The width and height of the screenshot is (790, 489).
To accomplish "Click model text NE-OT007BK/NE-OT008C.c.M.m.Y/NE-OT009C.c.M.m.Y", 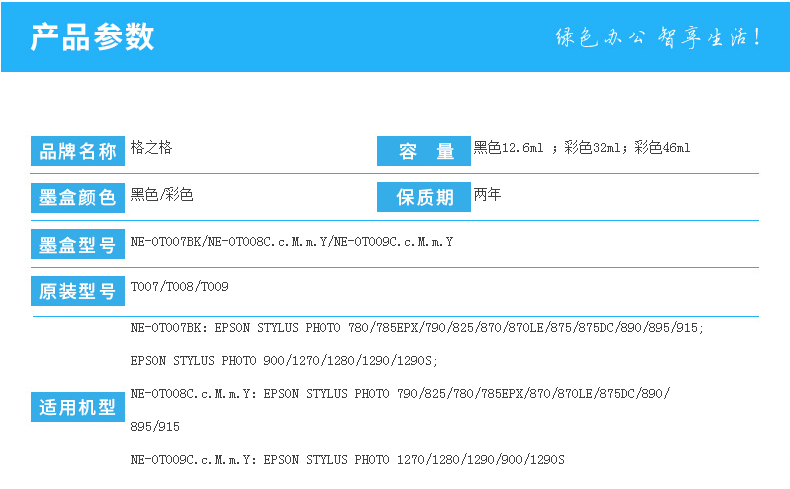I will pyautogui.click(x=292, y=242).
